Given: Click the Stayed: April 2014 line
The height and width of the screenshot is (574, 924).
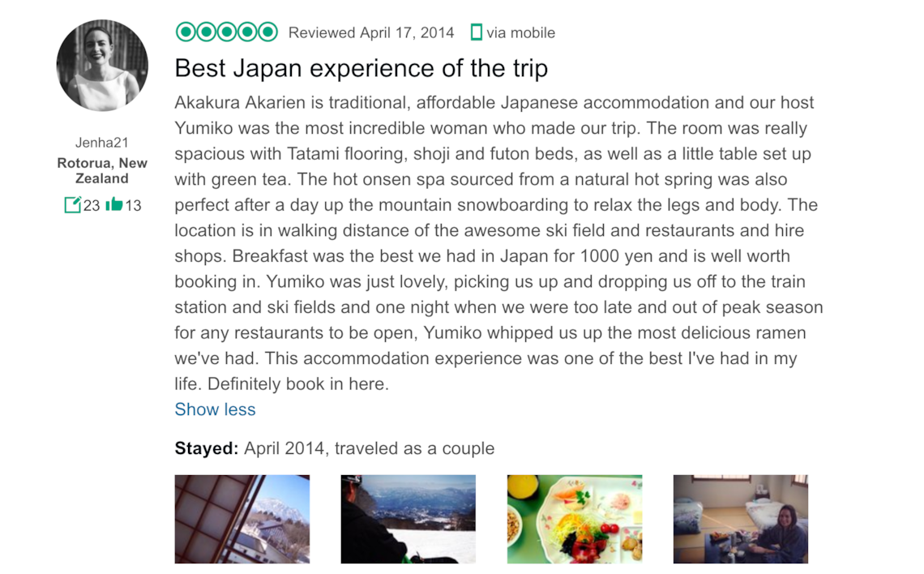Looking at the screenshot, I should pos(335,448).
